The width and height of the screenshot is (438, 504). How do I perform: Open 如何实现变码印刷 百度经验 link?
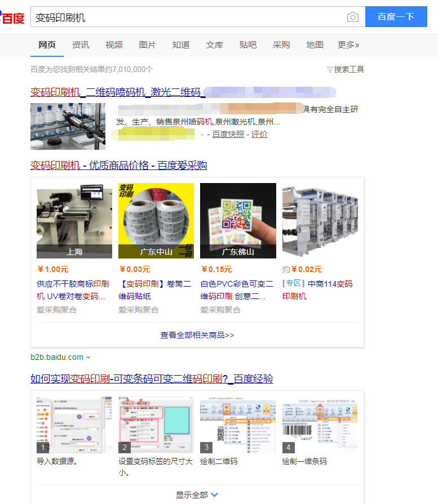coord(152,378)
